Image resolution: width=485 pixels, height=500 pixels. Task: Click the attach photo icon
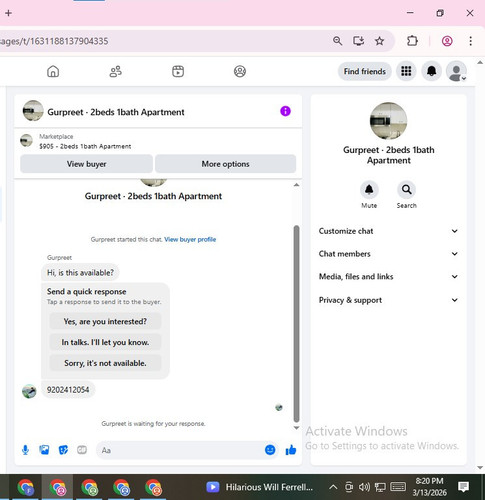pyautogui.click(x=44, y=450)
